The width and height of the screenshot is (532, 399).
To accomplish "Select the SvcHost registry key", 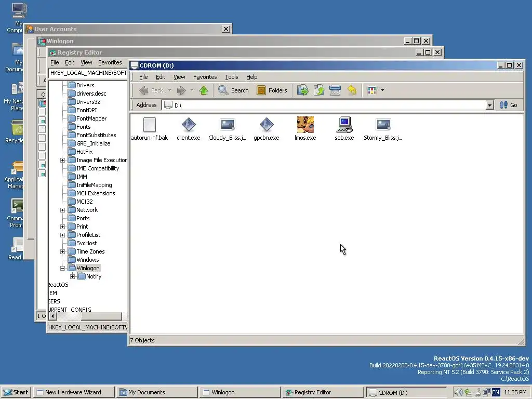I will (x=87, y=243).
